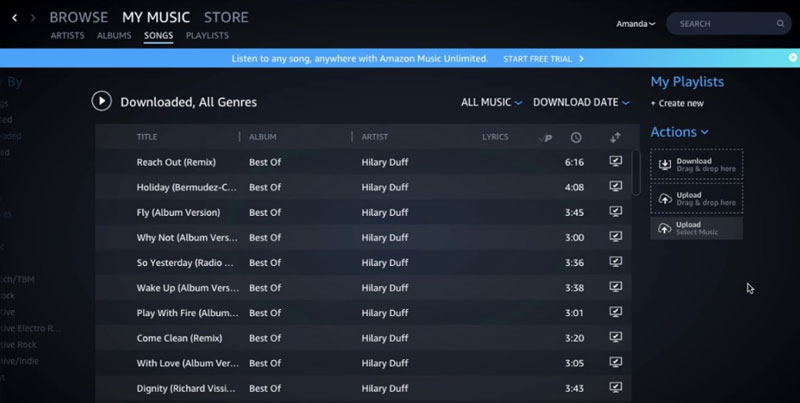Go forward with the right arrow
The height and width of the screenshot is (403, 800).
[33, 18]
